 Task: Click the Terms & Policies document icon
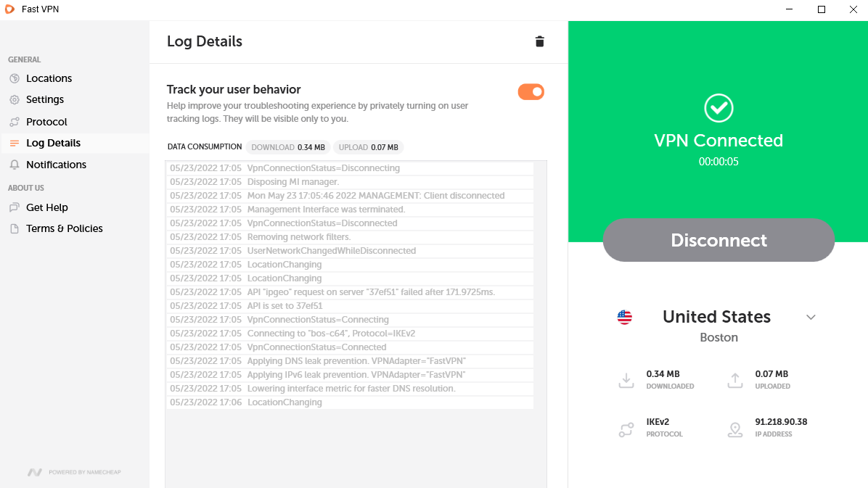pos(15,228)
